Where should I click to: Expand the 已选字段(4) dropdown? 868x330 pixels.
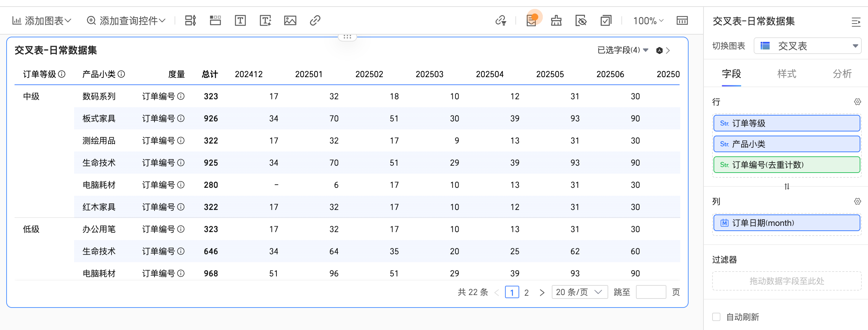pos(622,50)
